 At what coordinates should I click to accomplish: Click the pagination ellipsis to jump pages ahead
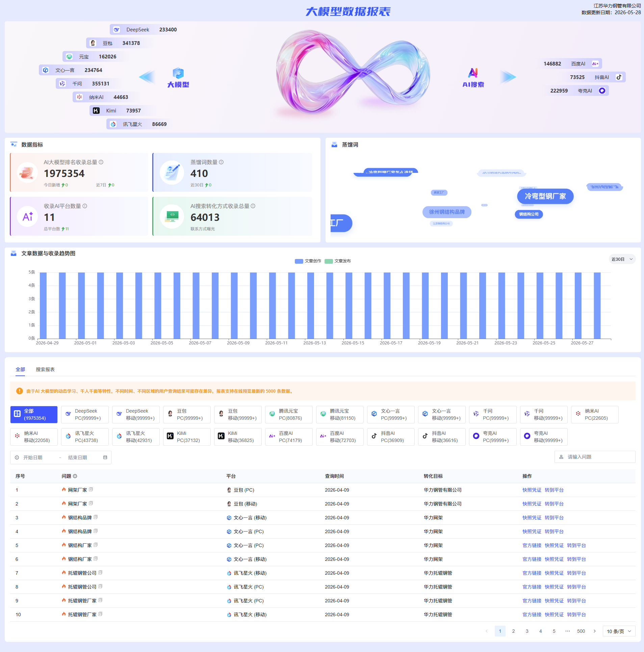pyautogui.click(x=568, y=631)
